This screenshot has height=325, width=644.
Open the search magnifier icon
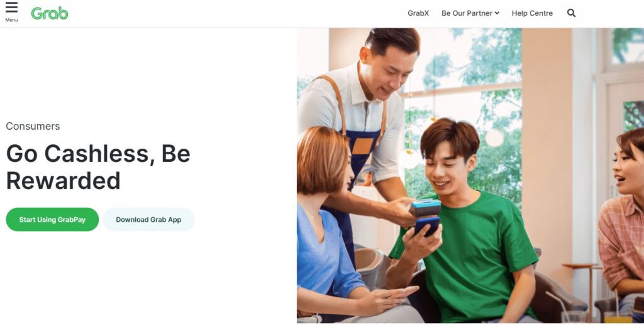click(571, 13)
